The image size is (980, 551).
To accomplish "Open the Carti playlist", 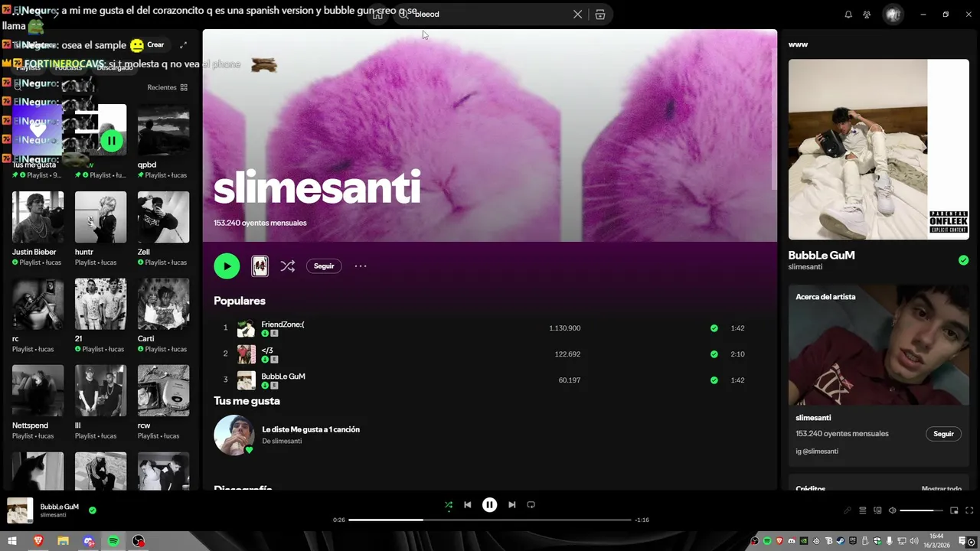I will click(x=163, y=315).
